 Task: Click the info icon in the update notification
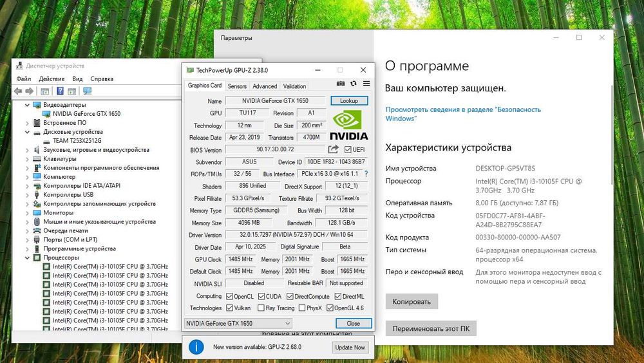pos(196,347)
